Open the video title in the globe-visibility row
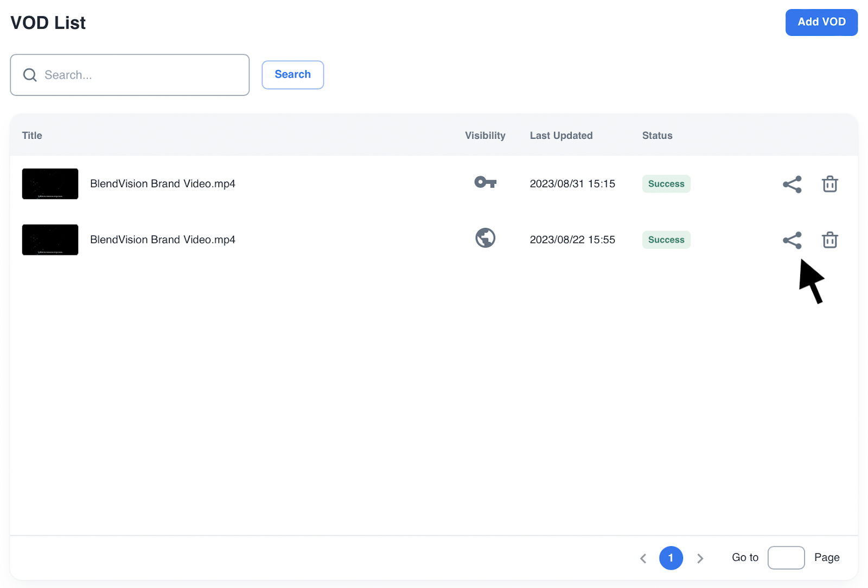The width and height of the screenshot is (868, 588). point(162,240)
